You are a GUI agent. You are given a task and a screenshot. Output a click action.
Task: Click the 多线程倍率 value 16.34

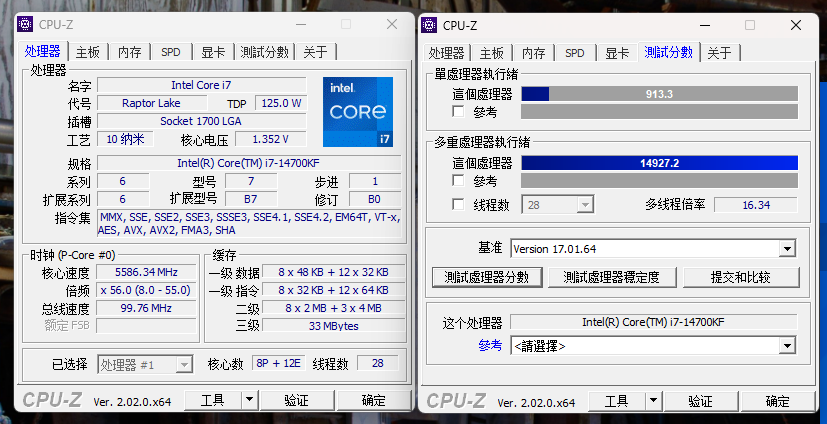point(756,205)
